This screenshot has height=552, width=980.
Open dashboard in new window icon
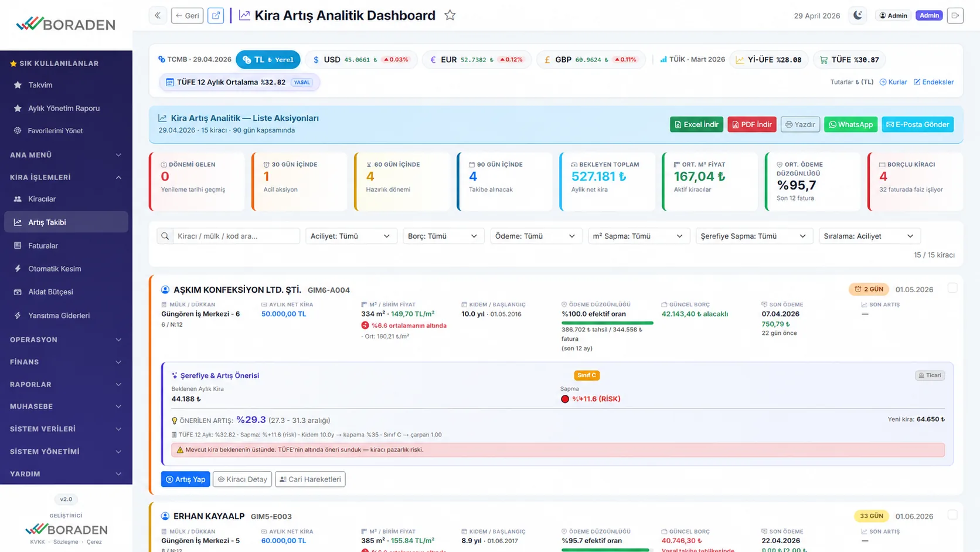[x=216, y=16]
